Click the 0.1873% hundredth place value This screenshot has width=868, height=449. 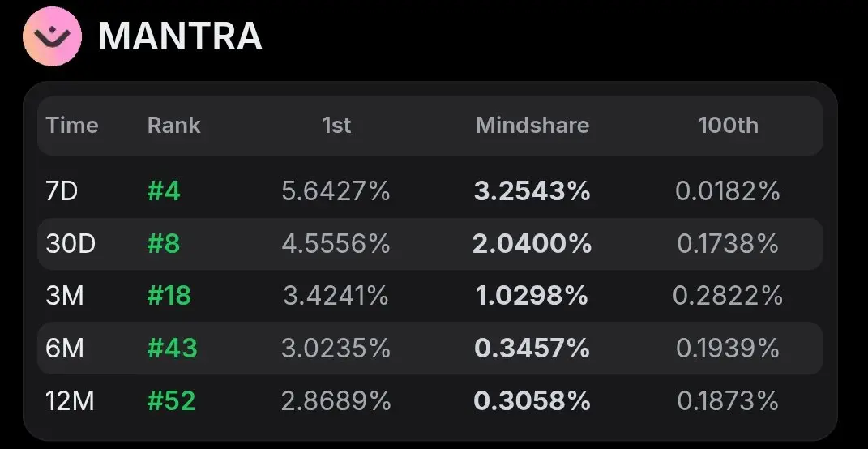(x=728, y=401)
